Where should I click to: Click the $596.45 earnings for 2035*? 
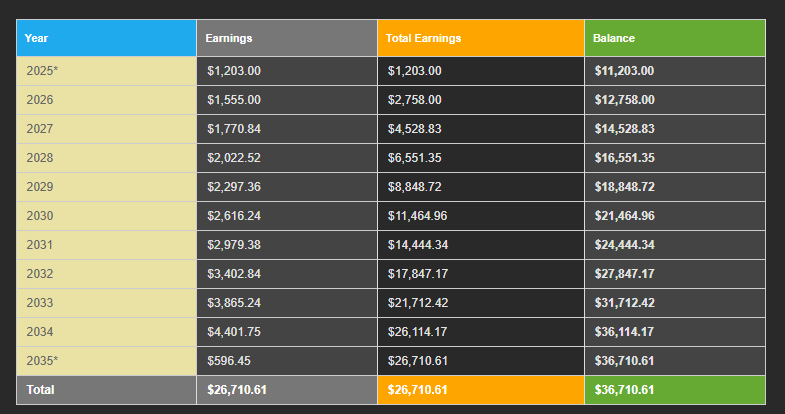tap(287, 361)
